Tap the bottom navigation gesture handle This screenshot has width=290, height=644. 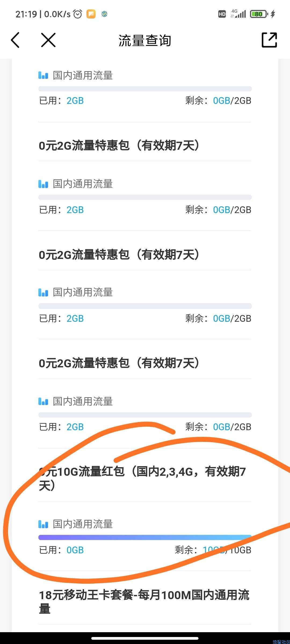tap(145, 638)
